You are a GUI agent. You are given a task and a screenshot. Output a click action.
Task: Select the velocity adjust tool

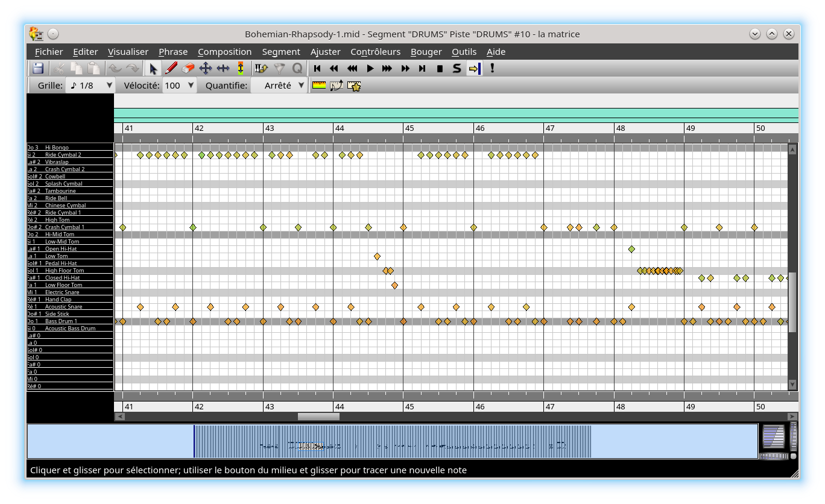pyautogui.click(x=241, y=68)
